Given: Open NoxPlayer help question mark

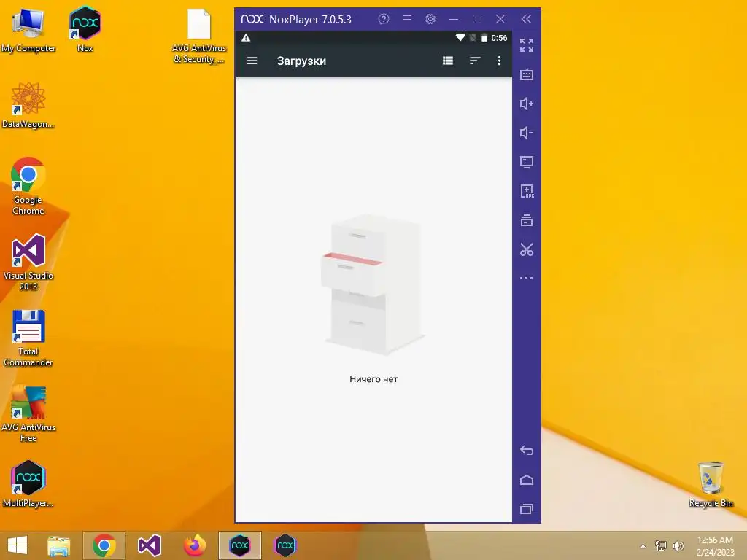Looking at the screenshot, I should pyautogui.click(x=384, y=19).
